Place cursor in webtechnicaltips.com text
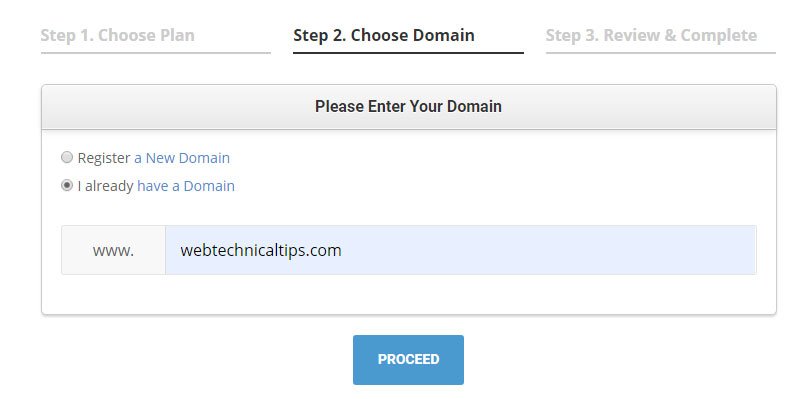Viewport: 800px width, 399px height. 261,250
